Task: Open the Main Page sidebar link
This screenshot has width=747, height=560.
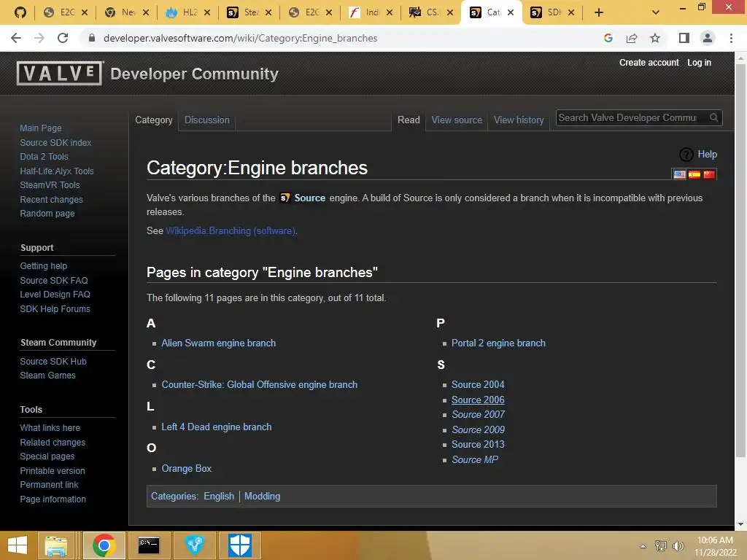Action: tap(41, 128)
